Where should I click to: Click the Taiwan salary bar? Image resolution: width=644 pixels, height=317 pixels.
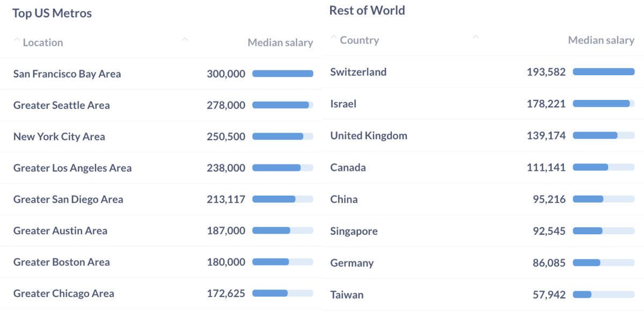[x=604, y=294]
